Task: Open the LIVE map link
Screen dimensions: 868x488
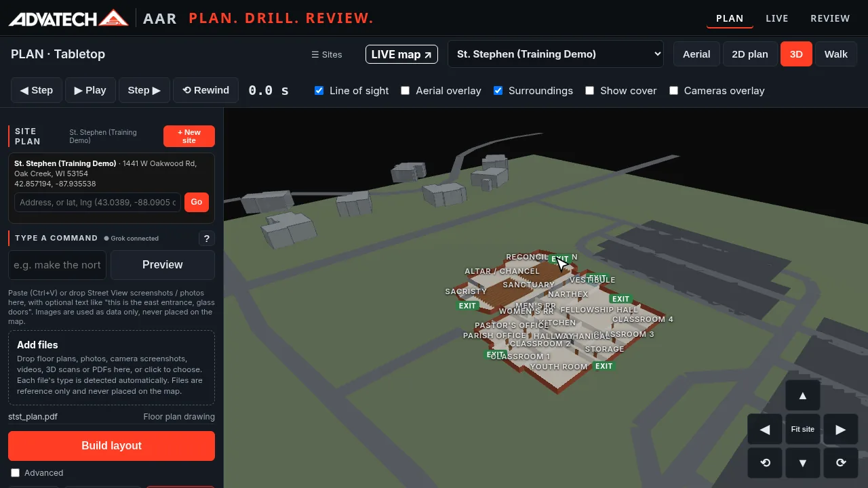Action: [x=401, y=54]
